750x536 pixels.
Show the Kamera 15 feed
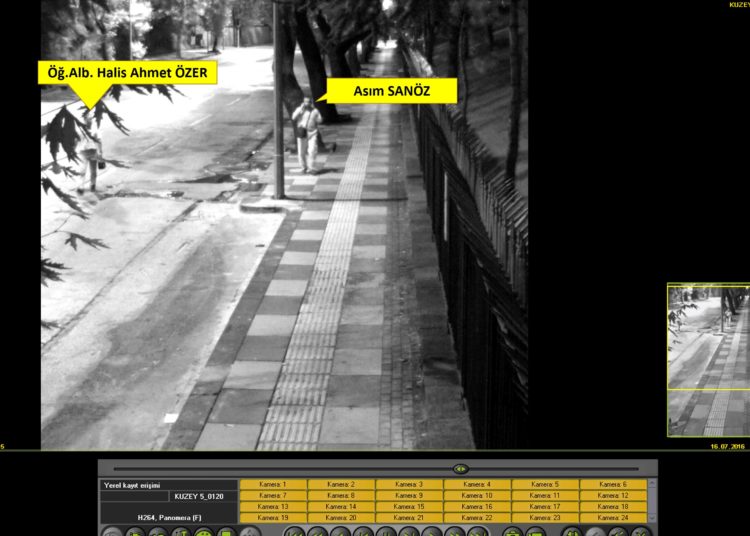pyautogui.click(x=409, y=507)
